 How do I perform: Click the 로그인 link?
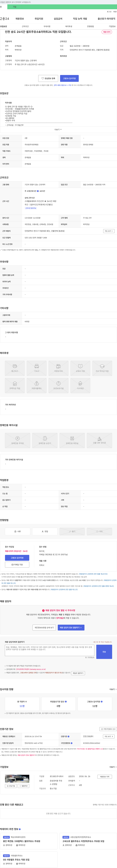109,12
